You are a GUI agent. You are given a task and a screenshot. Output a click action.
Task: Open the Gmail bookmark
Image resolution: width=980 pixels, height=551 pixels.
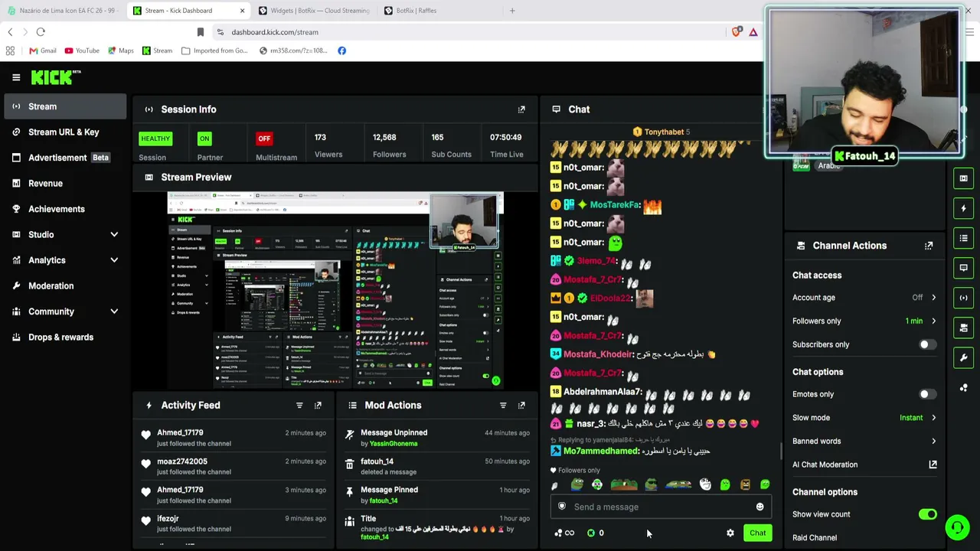(43, 51)
